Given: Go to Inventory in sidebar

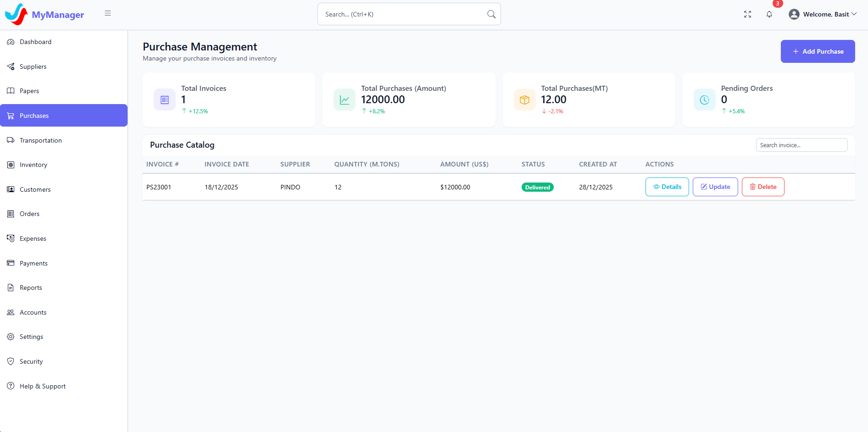Looking at the screenshot, I should click(33, 165).
